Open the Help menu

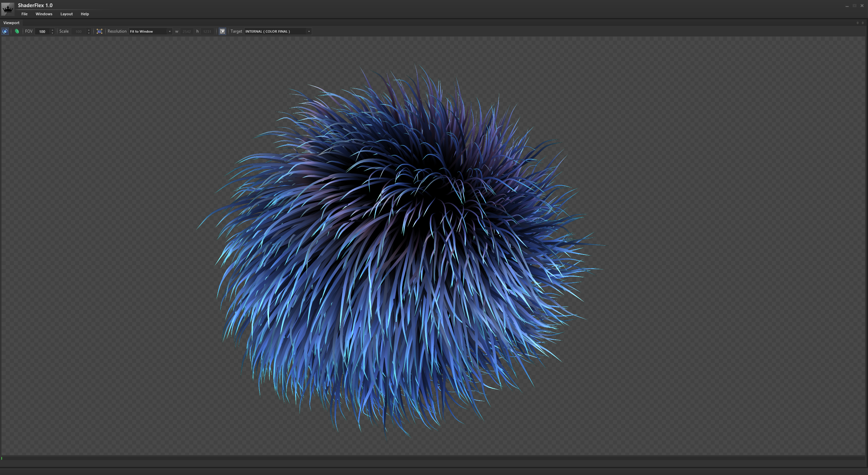click(85, 14)
